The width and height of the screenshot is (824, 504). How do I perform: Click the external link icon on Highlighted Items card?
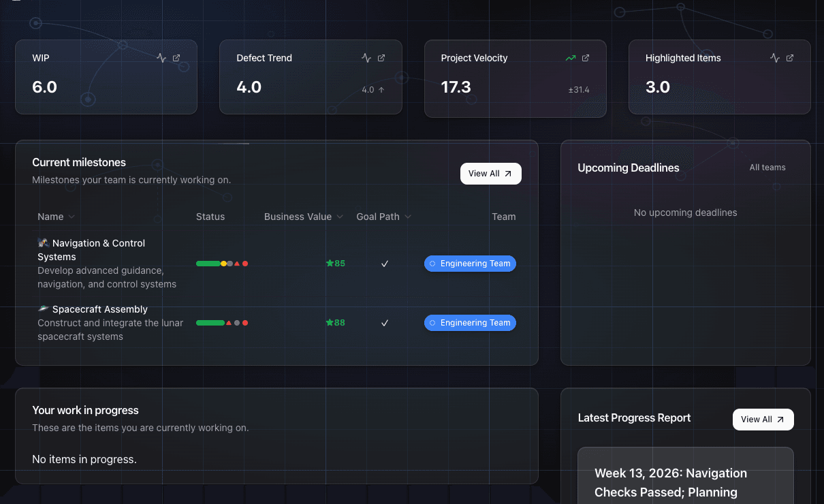(x=789, y=58)
